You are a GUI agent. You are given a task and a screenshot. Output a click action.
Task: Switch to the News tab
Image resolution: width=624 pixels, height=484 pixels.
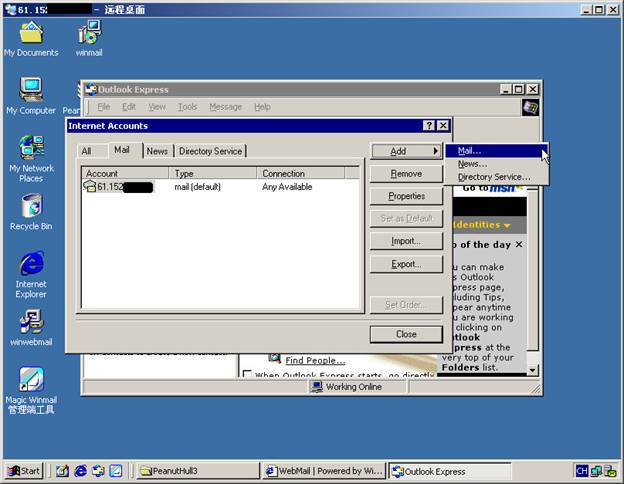point(157,151)
